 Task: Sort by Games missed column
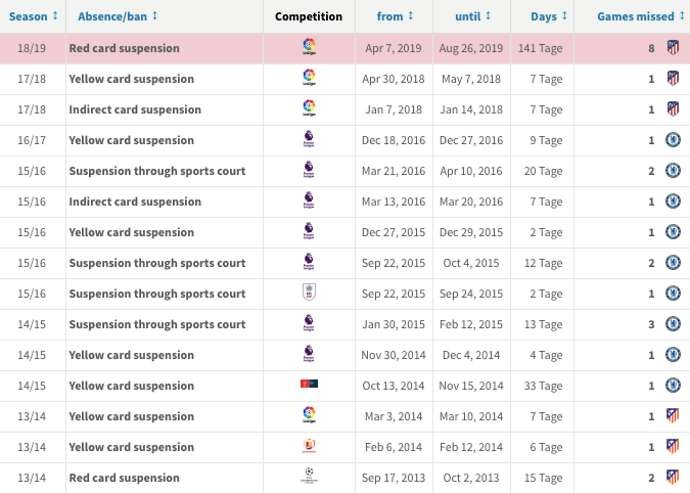click(641, 16)
